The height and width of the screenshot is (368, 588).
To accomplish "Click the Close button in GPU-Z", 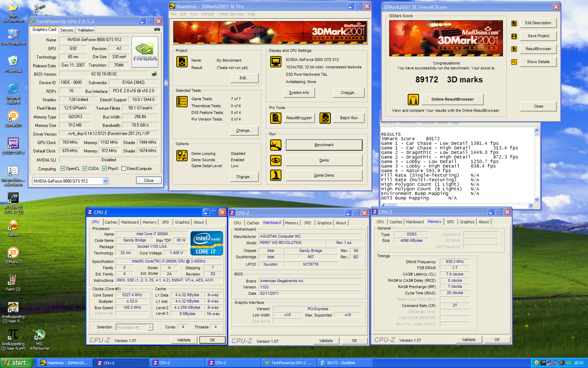I will click(149, 180).
